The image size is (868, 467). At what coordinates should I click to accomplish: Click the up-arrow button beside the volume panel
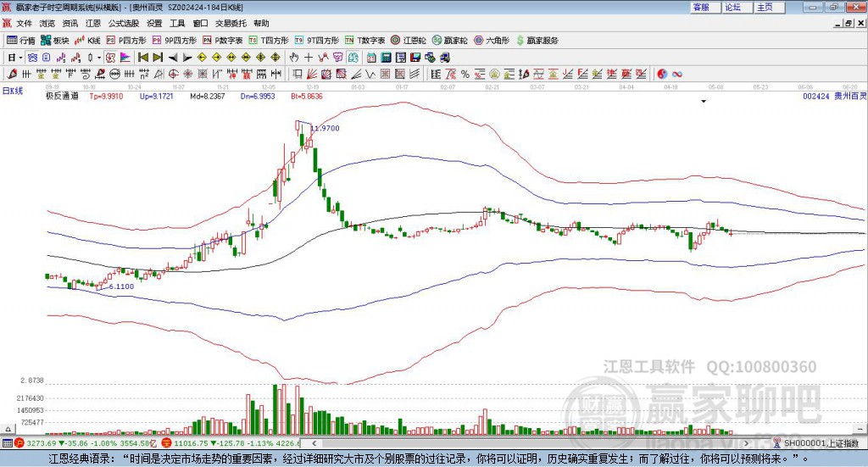click(8, 430)
